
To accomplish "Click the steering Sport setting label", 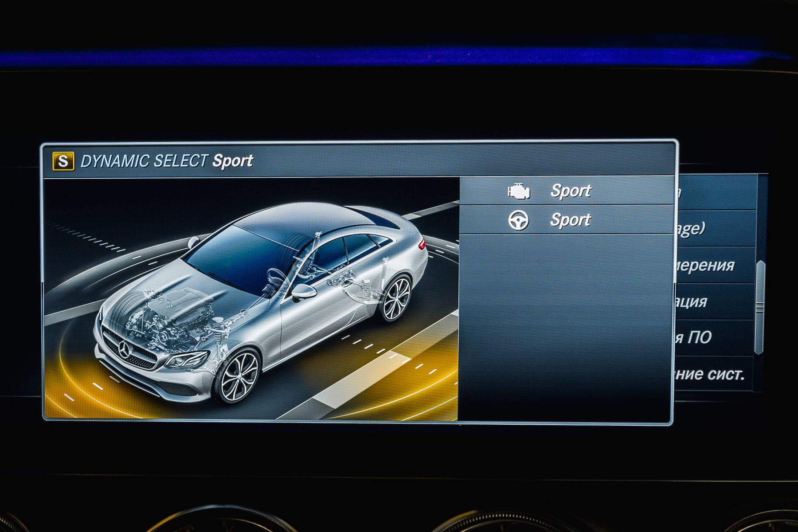I will tap(570, 220).
